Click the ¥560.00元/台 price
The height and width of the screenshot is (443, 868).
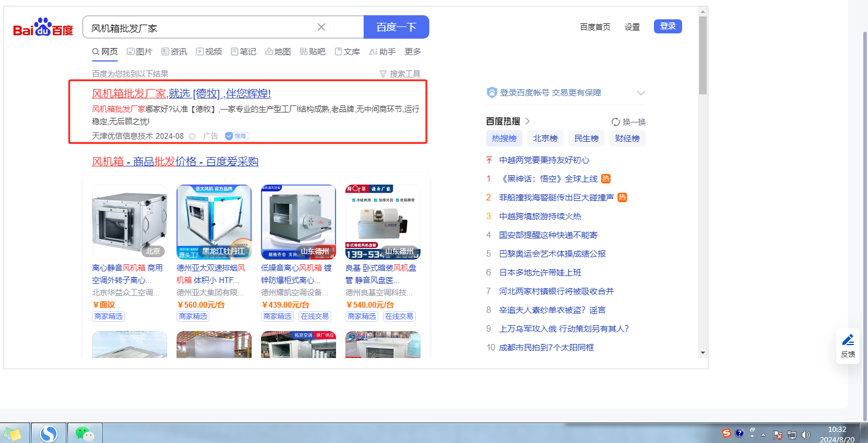click(x=201, y=305)
